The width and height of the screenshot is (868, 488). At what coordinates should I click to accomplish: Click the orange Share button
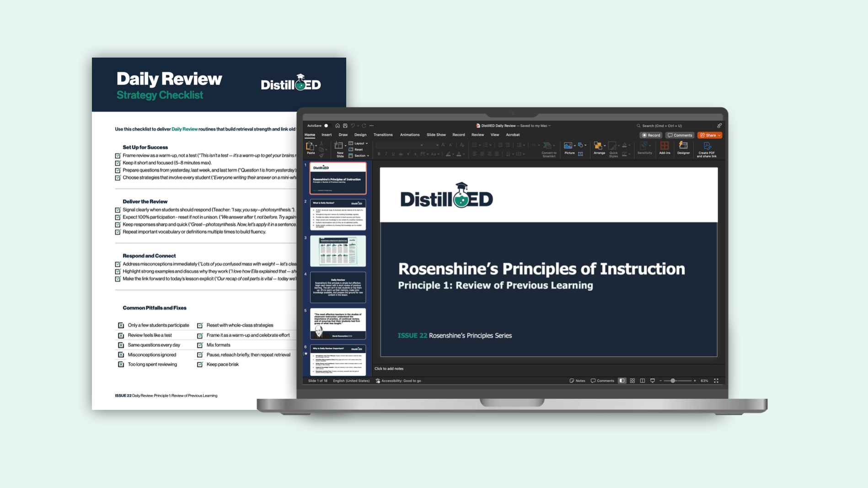click(x=710, y=135)
